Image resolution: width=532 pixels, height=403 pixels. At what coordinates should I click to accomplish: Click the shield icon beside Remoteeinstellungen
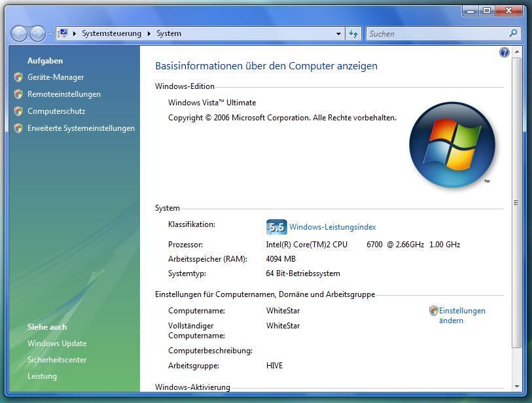(x=19, y=94)
